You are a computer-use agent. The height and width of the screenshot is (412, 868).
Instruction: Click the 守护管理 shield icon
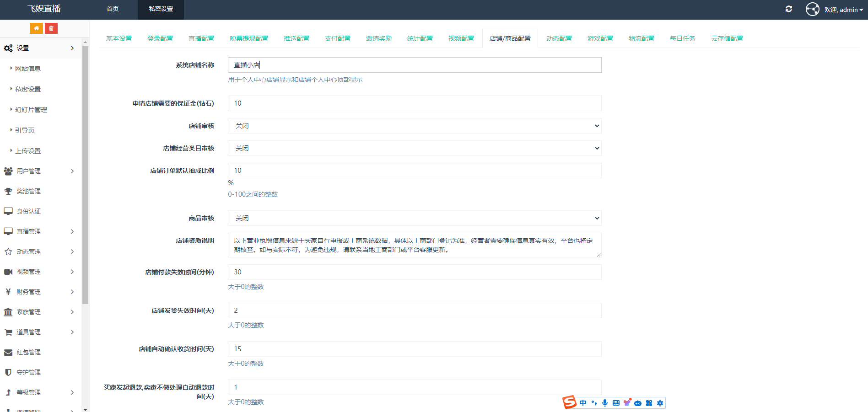8,372
